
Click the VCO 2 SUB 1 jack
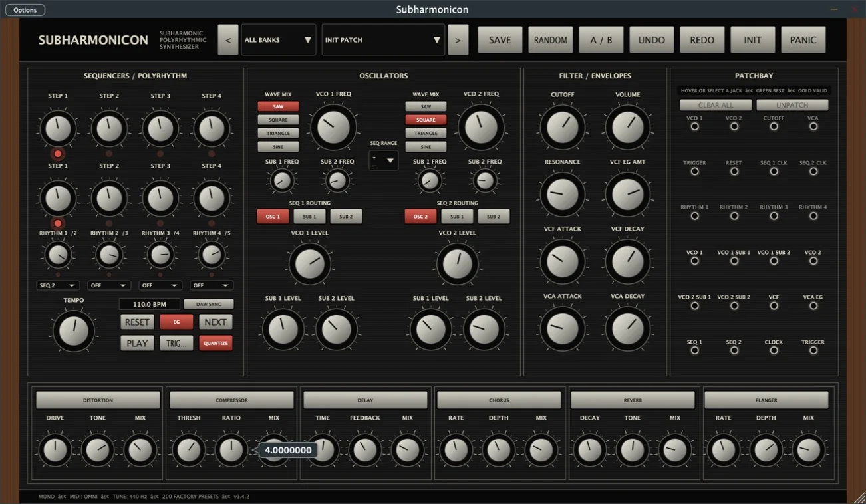pyautogui.click(x=694, y=305)
